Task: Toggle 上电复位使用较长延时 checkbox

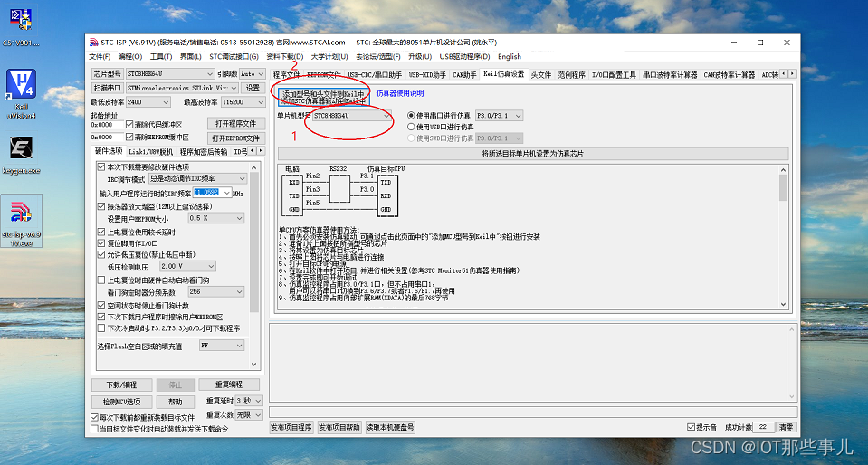Action: pyautogui.click(x=101, y=232)
